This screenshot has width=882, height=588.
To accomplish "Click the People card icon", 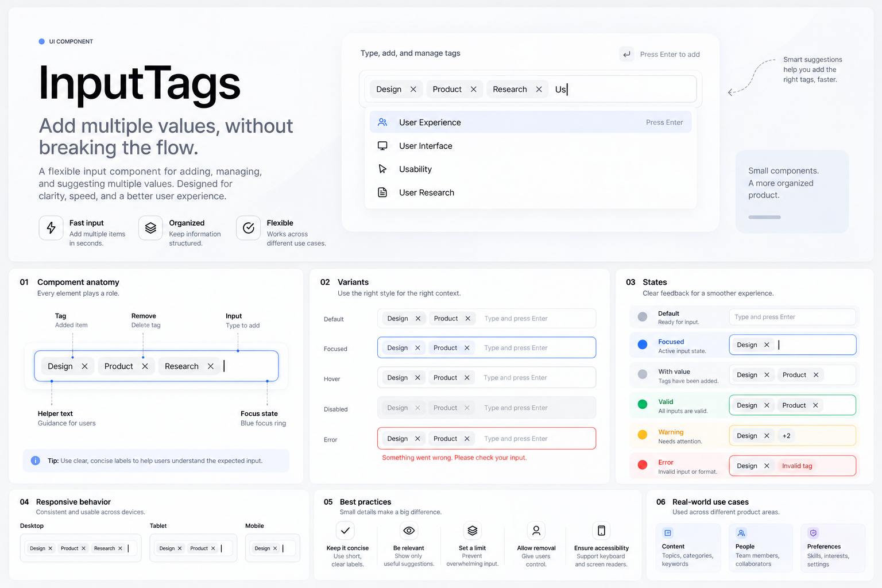I will [x=741, y=533].
